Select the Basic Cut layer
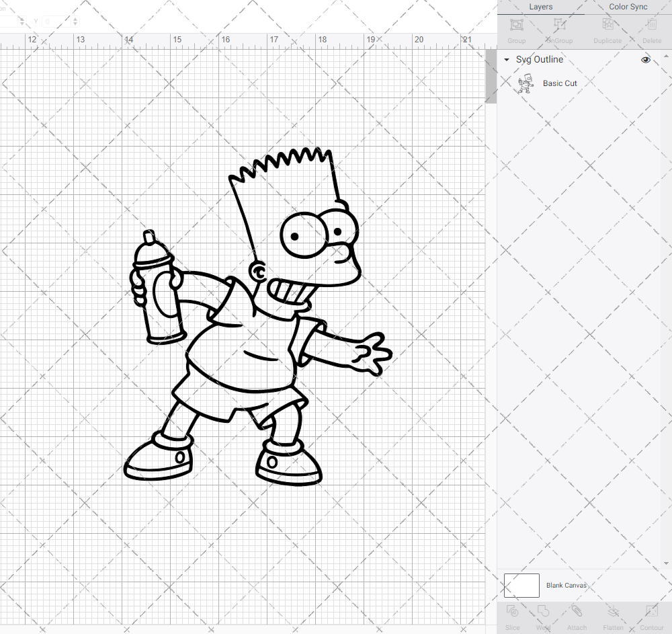 tap(560, 83)
